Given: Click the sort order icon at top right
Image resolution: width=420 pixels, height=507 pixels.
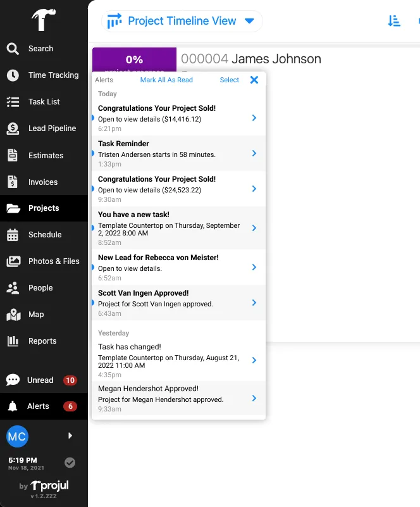Looking at the screenshot, I should coord(394,21).
